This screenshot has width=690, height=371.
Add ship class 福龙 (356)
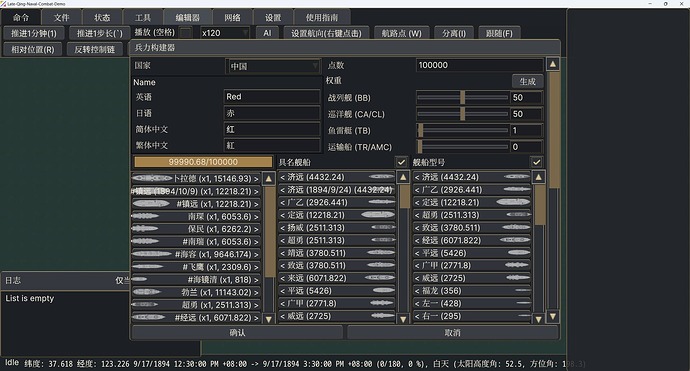pyautogui.click(x=472, y=291)
